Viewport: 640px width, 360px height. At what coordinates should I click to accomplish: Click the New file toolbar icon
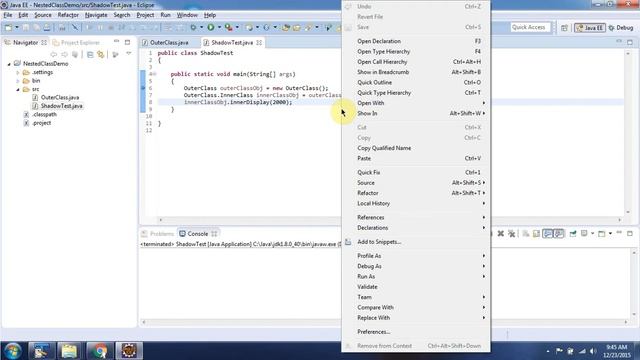[8, 27]
